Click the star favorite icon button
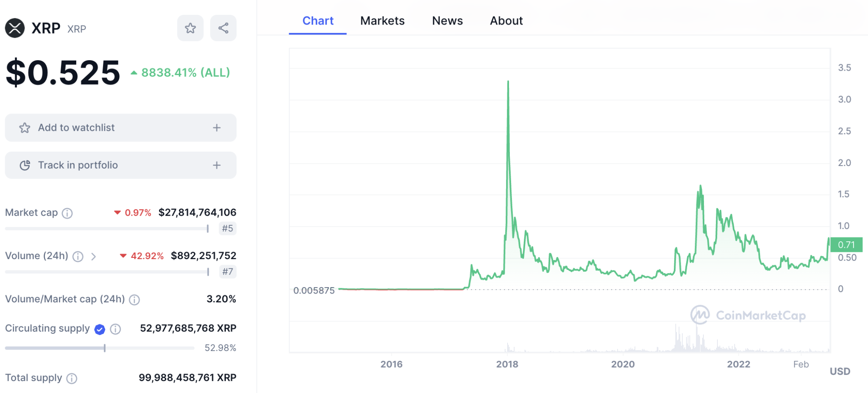Screen dimensions: 868x393 click(x=190, y=28)
